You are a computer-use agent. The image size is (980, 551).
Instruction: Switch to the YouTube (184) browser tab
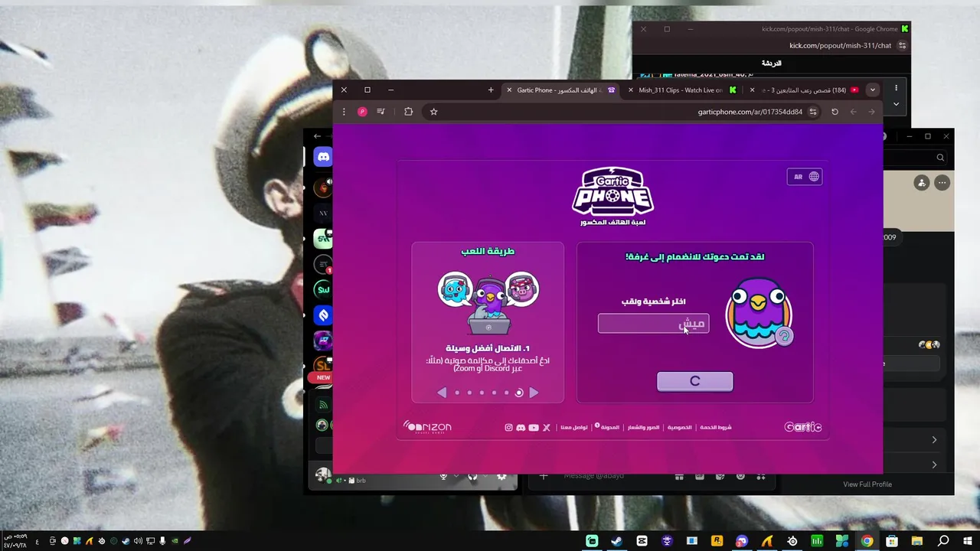(804, 90)
